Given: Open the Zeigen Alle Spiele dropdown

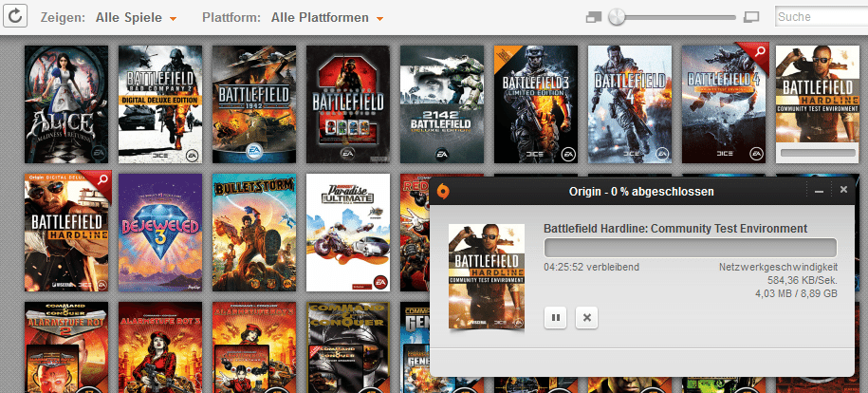Looking at the screenshot, I should click(x=136, y=18).
